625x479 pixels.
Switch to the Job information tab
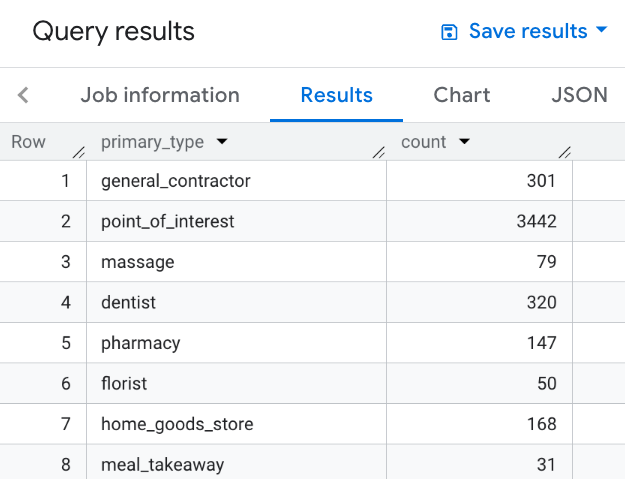tap(160, 95)
